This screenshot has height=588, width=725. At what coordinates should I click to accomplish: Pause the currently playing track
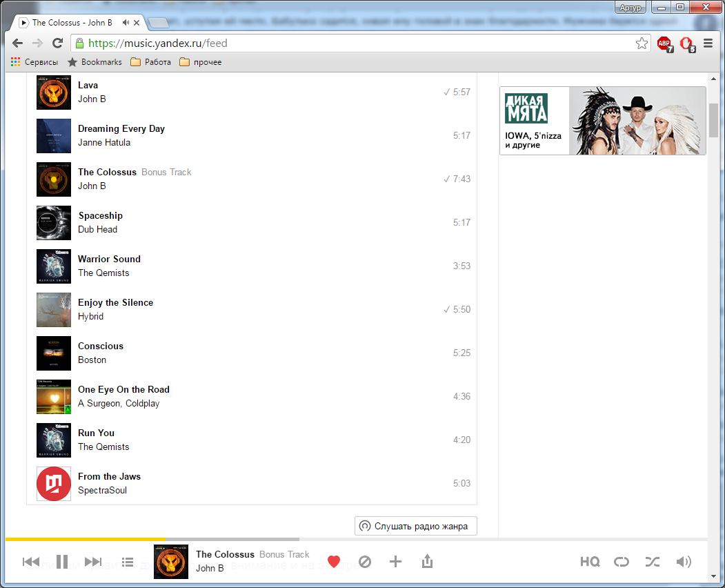[x=62, y=562]
